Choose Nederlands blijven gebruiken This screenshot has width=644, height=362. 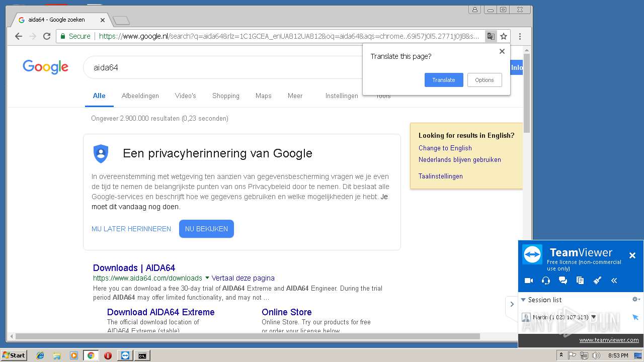point(460,159)
